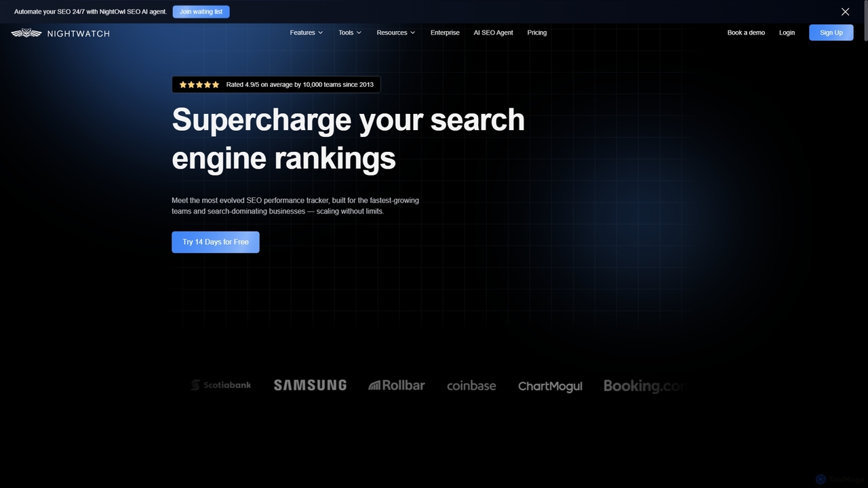868x488 pixels.
Task: Expand the Features dropdown menu
Action: tap(306, 33)
